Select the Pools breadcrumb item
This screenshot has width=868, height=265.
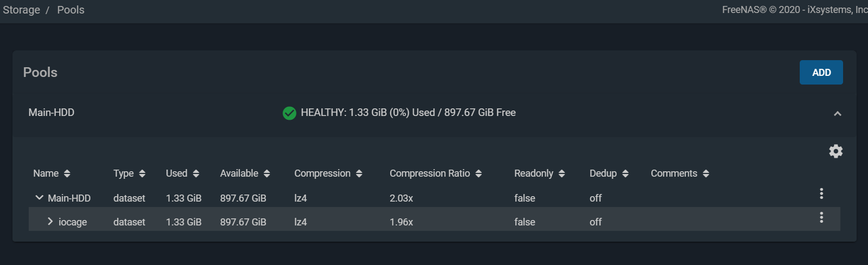(x=71, y=10)
